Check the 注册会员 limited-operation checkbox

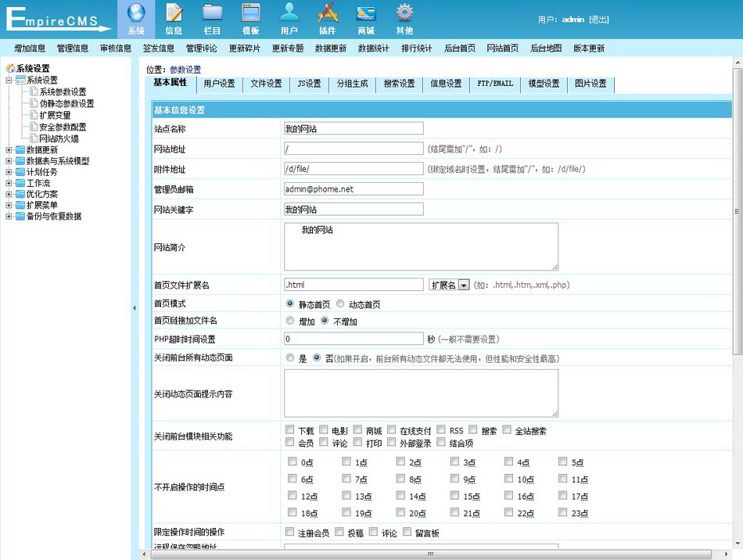pyautogui.click(x=290, y=532)
